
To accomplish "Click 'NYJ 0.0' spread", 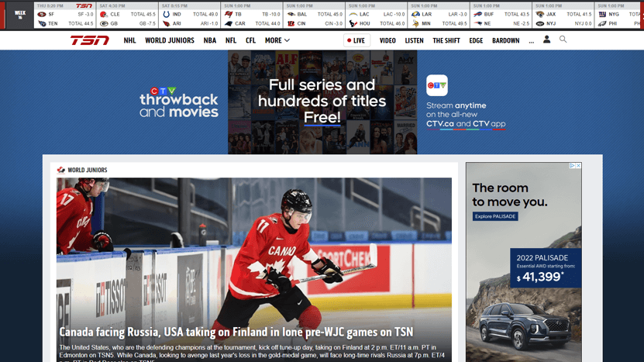I will click(x=584, y=24).
